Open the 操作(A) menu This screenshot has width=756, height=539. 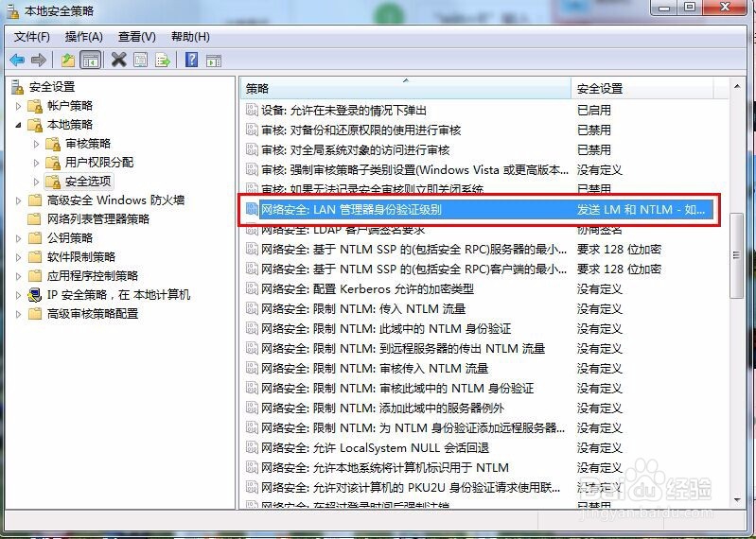click(84, 37)
